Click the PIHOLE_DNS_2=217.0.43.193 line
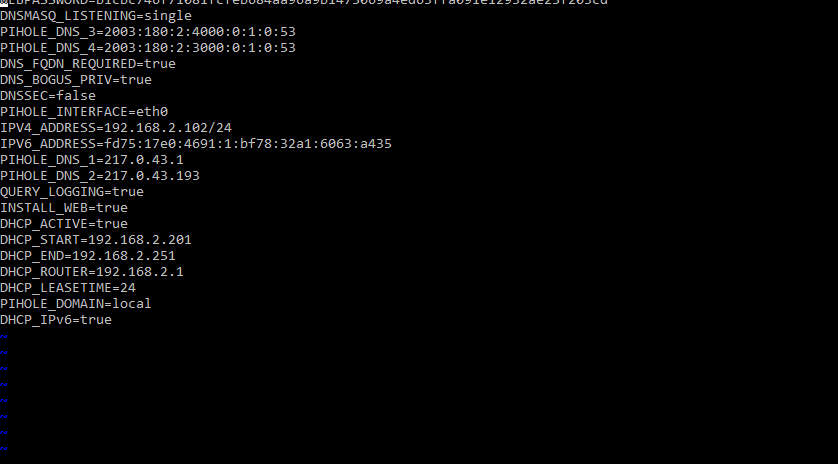Viewport: 838px width, 464px height. pyautogui.click(x=100, y=176)
